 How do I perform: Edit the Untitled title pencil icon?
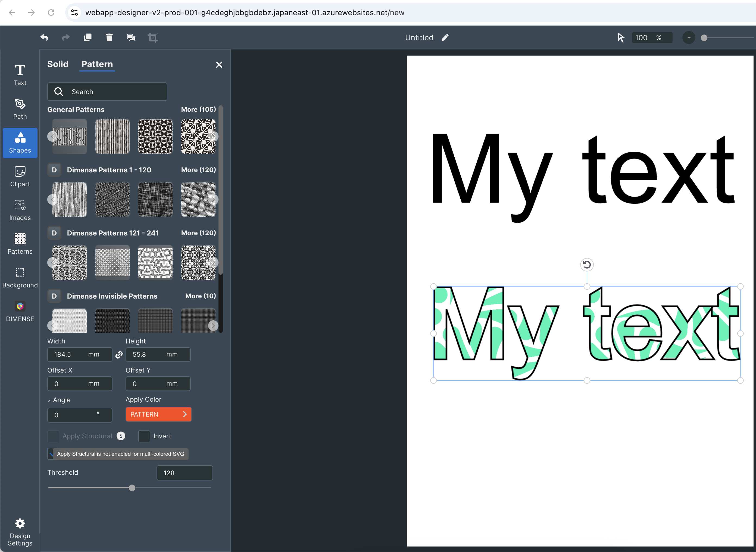(445, 38)
